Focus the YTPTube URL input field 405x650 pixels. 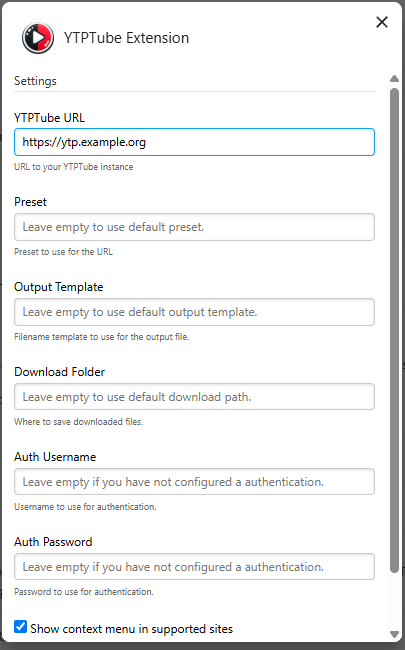point(194,142)
